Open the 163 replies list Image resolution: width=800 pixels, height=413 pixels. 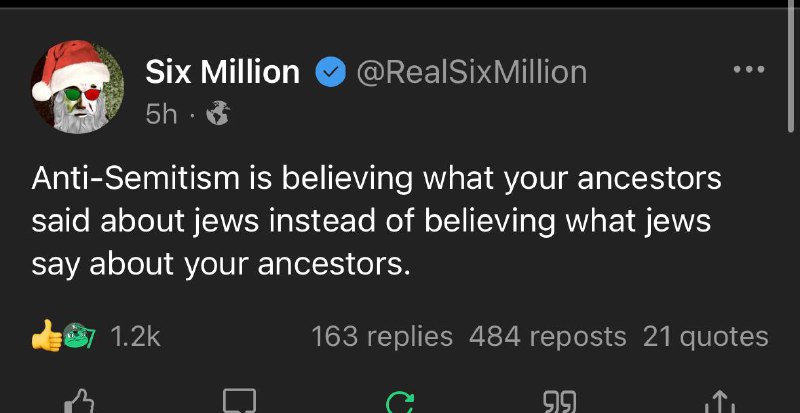click(382, 336)
